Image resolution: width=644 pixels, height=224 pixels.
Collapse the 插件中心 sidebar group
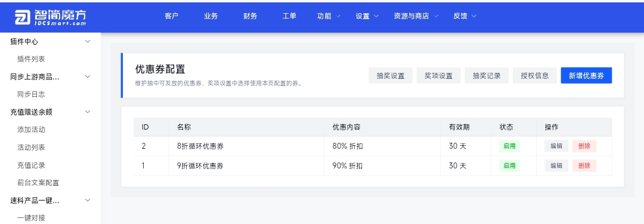(87, 41)
